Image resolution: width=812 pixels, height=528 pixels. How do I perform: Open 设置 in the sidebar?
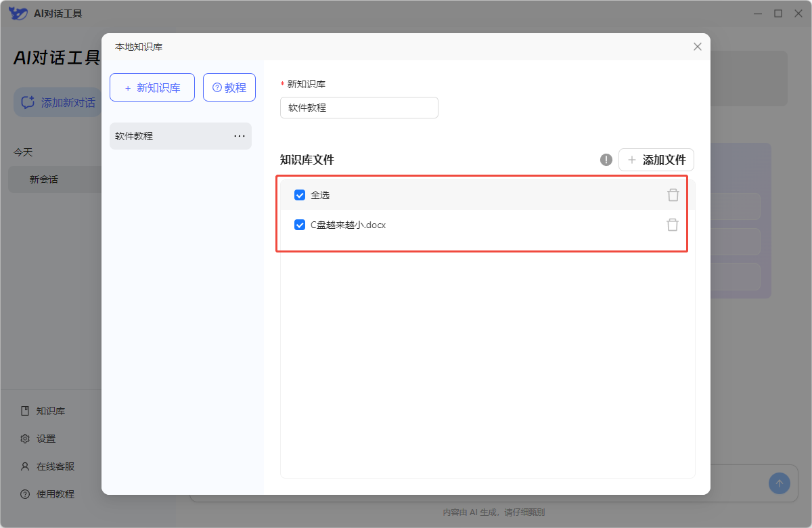pos(38,439)
